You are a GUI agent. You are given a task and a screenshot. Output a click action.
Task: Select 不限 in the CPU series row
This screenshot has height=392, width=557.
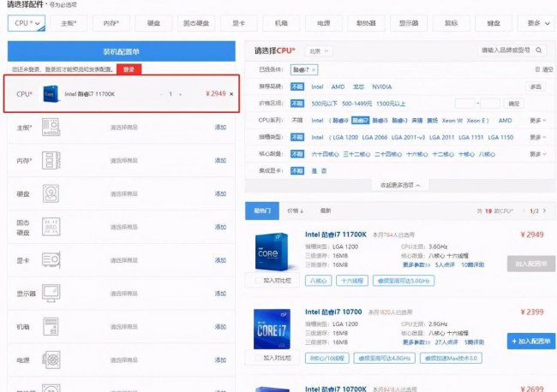click(x=297, y=121)
